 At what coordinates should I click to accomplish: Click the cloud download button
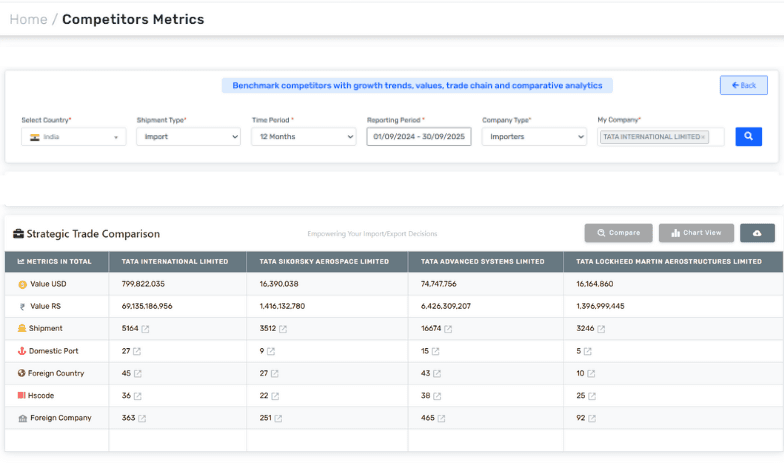[757, 233]
